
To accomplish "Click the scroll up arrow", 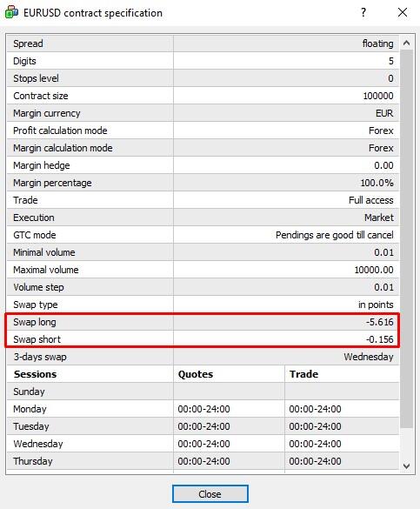I will pyautogui.click(x=406, y=43).
